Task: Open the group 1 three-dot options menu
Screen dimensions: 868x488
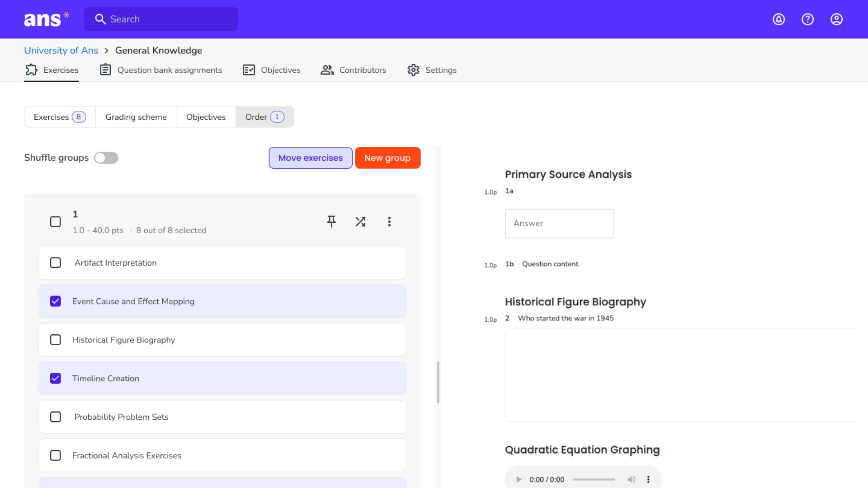Action: point(389,221)
